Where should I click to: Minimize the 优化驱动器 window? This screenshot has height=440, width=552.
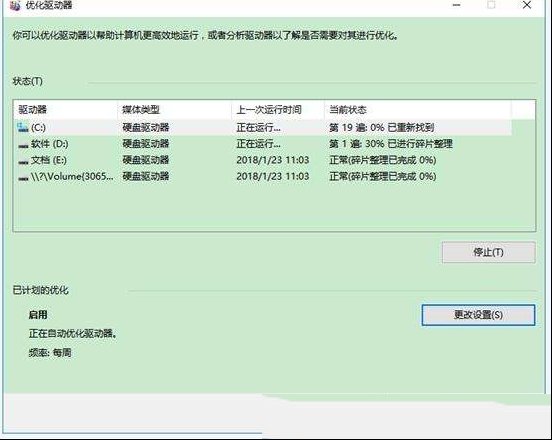[x=456, y=5]
